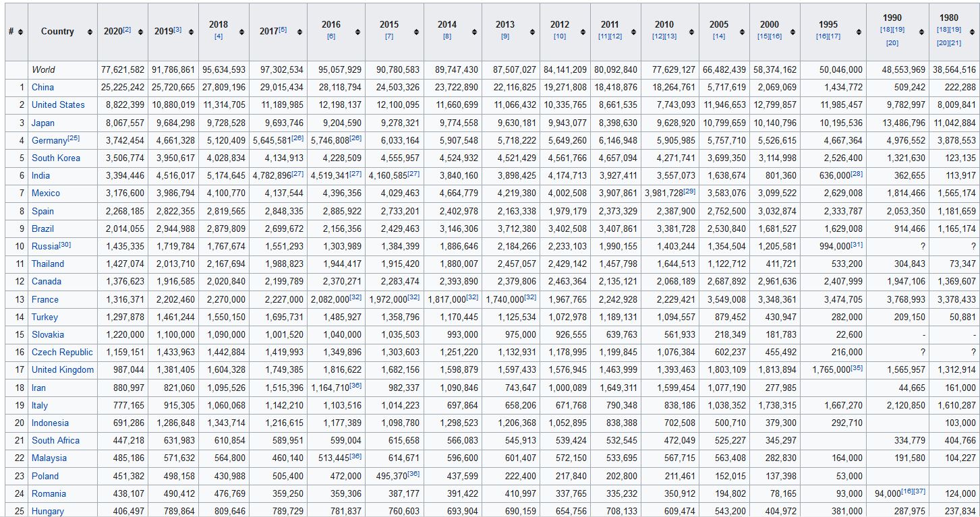Select China 2017 value 29,015,434
This screenshot has width=980, height=517.
(281, 87)
